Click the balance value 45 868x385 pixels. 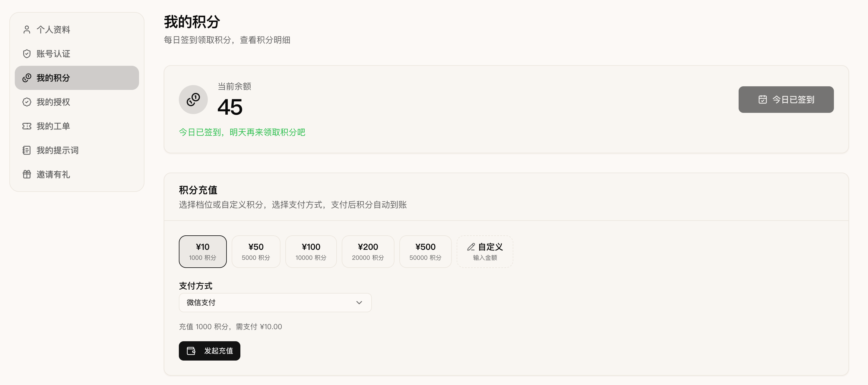point(230,107)
